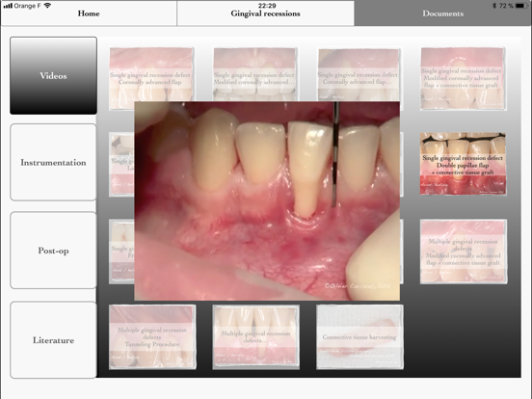Open the Multiple gingival recession defects… thumbnail
Image resolution: width=532 pixels, height=399 pixels.
[x=255, y=336]
